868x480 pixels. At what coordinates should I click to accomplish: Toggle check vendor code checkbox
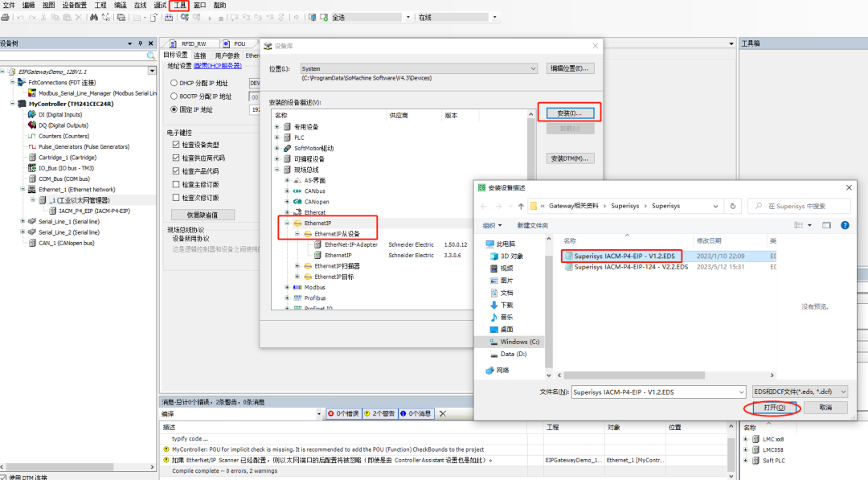(176, 158)
